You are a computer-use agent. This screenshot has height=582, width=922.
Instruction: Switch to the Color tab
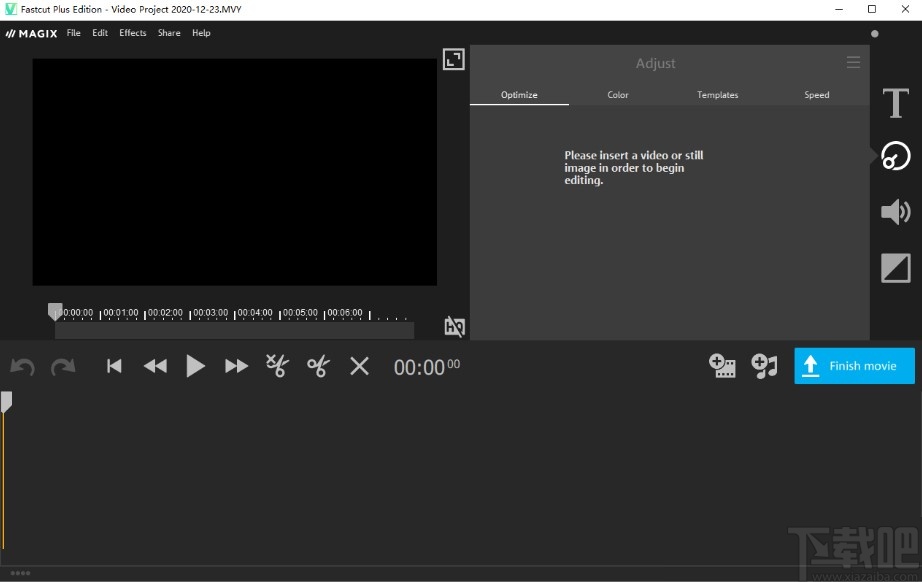click(x=617, y=95)
